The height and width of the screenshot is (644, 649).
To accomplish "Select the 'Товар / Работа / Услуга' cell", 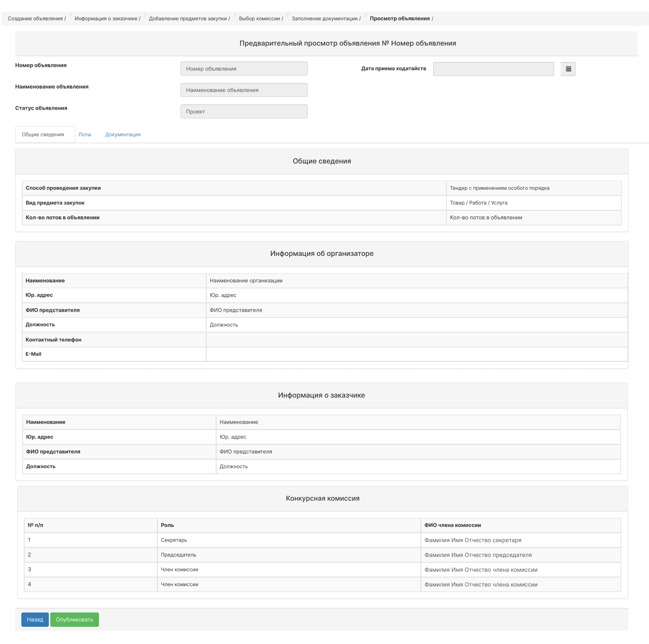I will click(x=534, y=203).
